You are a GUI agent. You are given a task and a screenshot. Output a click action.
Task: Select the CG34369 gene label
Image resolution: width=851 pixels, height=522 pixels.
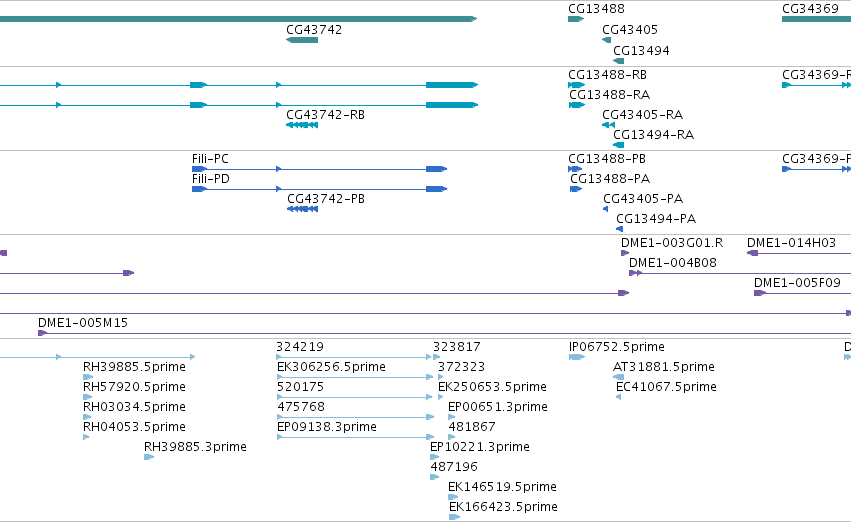click(810, 9)
